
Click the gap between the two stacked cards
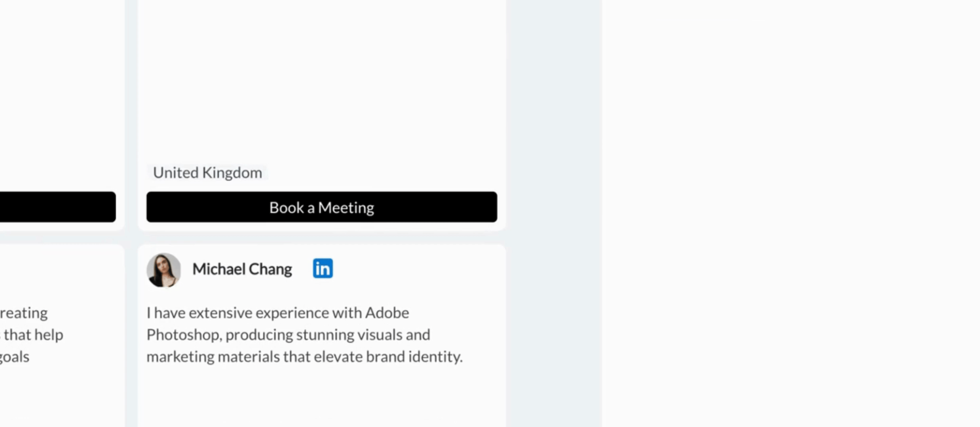tap(321, 237)
